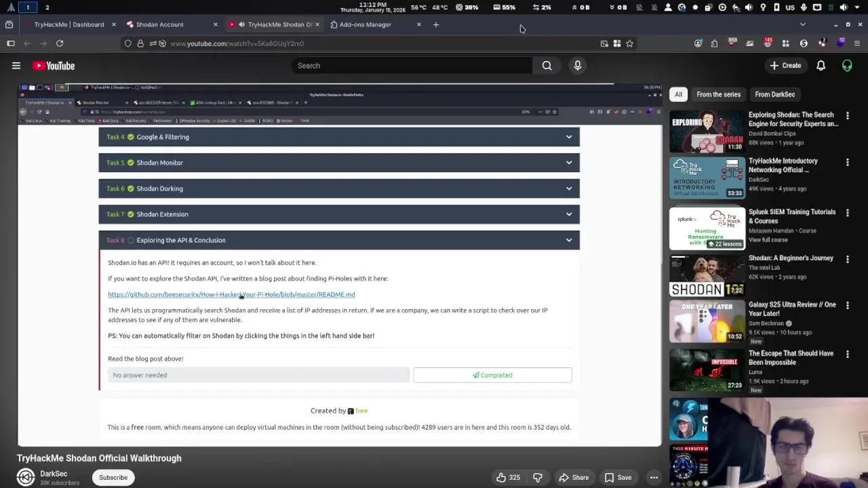Open more options for Exploring Shodan video

[847, 116]
